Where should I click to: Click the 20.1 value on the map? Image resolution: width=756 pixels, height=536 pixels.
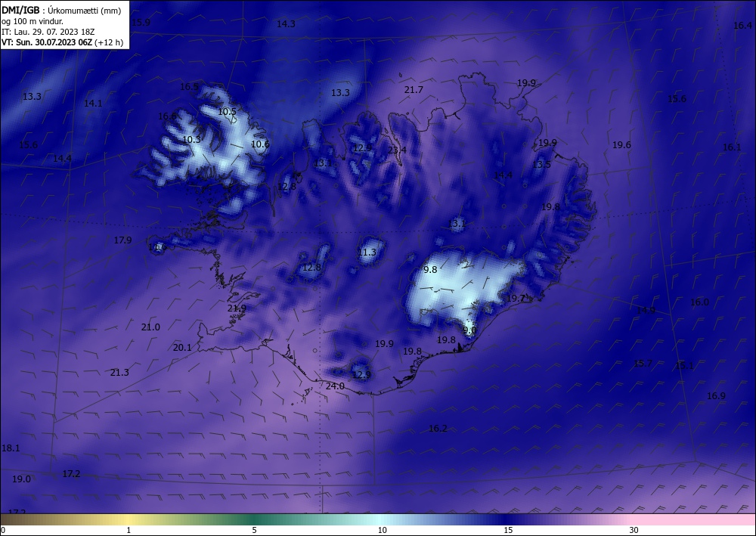pos(182,348)
